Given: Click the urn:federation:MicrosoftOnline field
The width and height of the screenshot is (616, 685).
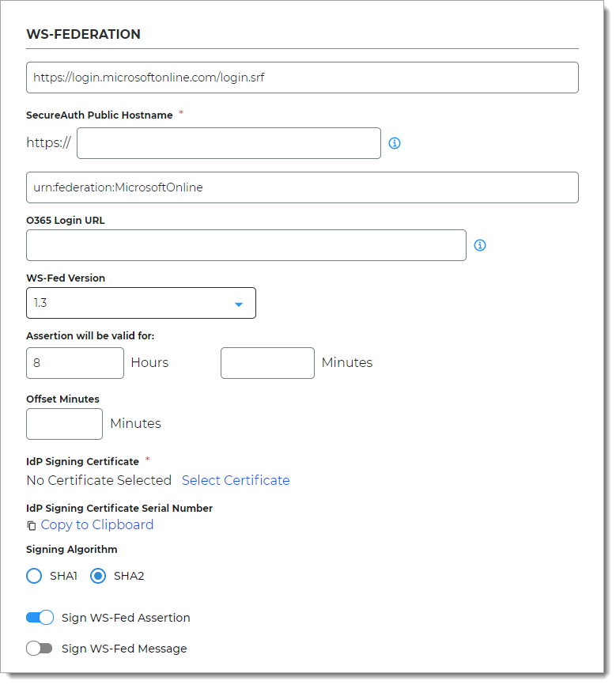Looking at the screenshot, I should pos(303,187).
